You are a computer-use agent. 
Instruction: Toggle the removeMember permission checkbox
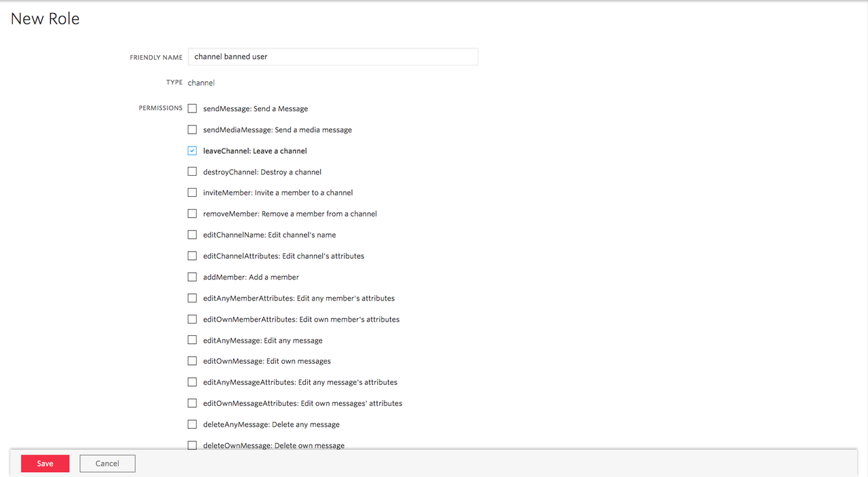point(193,214)
